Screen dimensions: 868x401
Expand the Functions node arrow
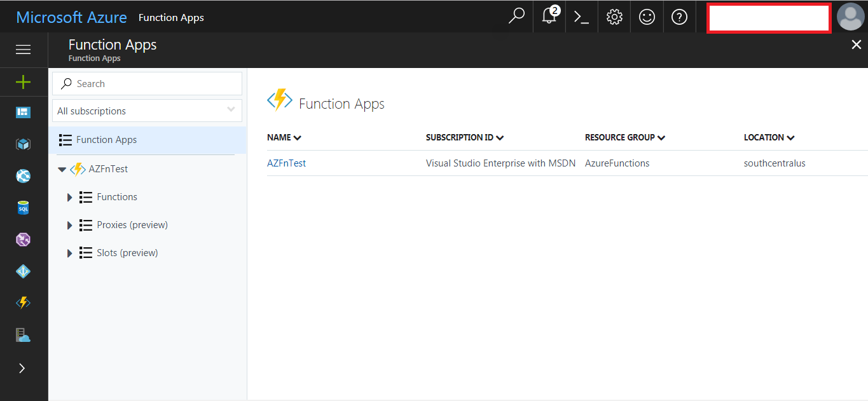pos(70,198)
